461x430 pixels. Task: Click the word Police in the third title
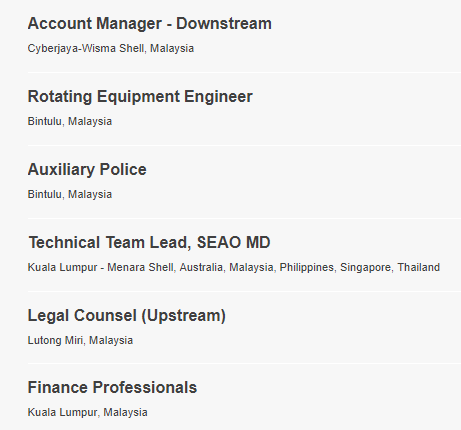pyautogui.click(x=123, y=170)
